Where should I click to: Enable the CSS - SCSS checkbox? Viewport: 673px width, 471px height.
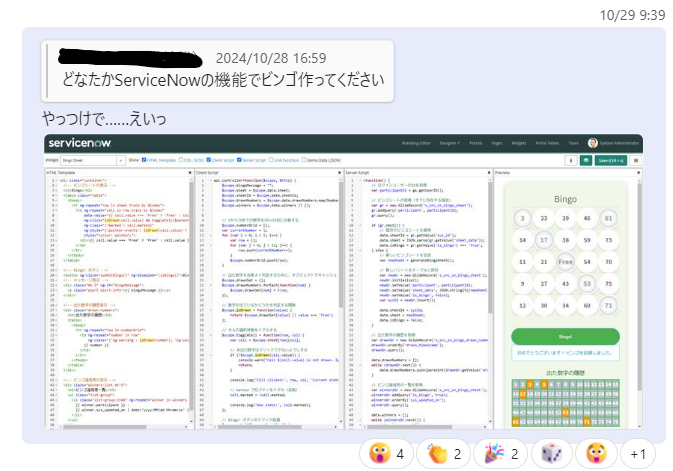(181, 160)
